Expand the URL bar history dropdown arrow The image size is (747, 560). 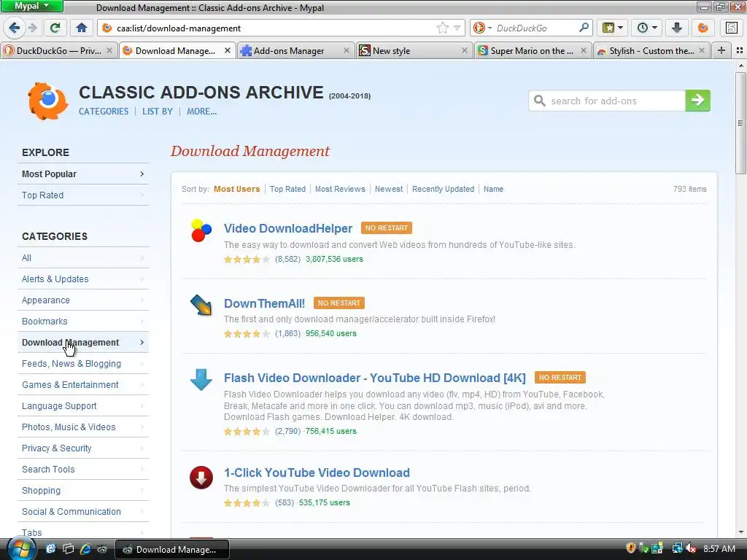pos(457,28)
